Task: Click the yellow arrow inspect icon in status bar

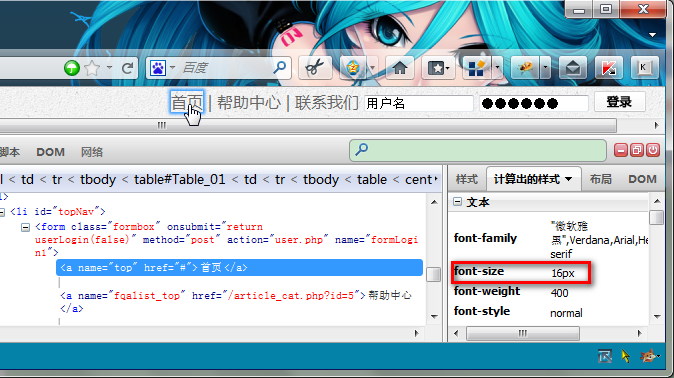Action: (x=626, y=356)
